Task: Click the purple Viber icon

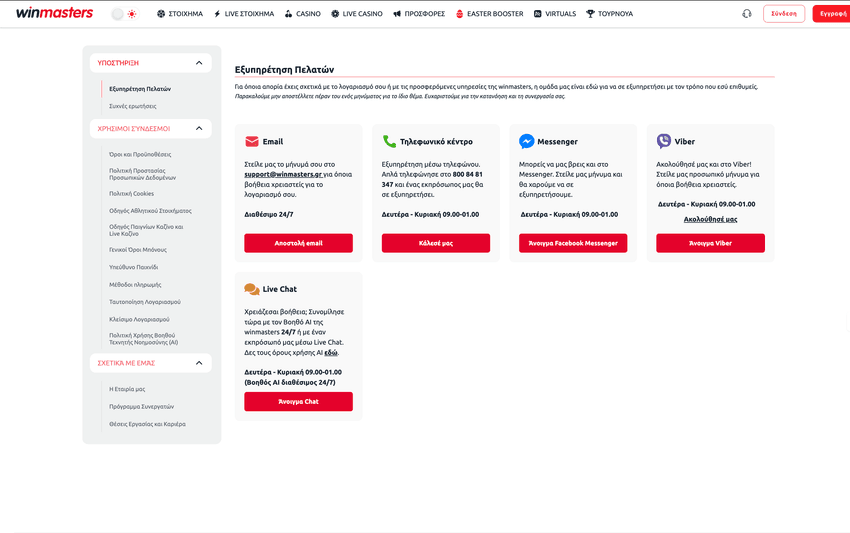Action: [664, 141]
